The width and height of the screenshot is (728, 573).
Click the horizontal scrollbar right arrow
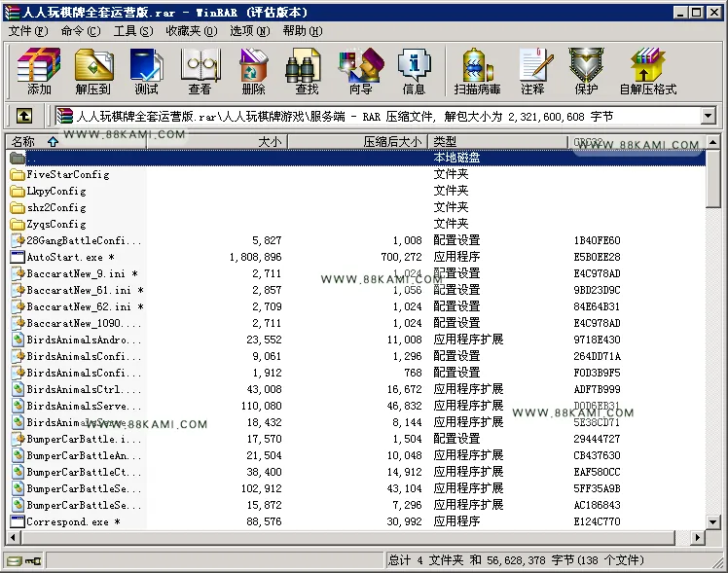coord(697,538)
